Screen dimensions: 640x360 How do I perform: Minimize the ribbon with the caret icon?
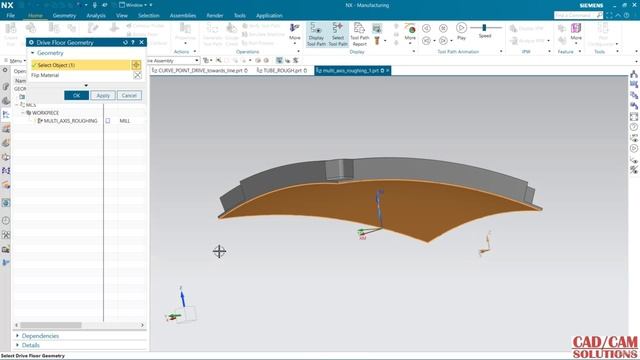[x=618, y=15]
